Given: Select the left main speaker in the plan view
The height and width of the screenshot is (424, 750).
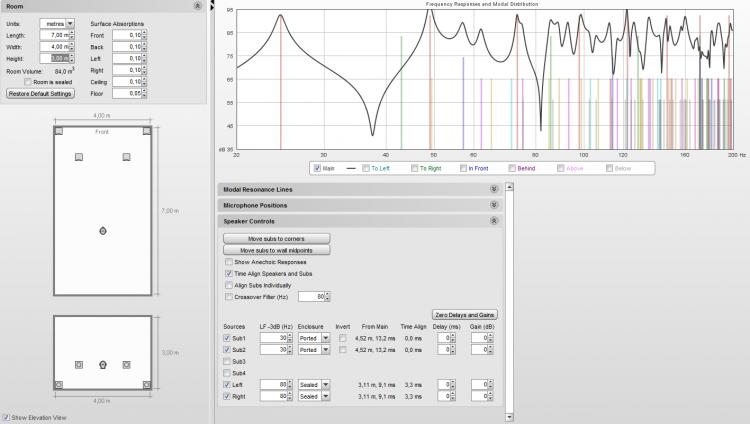Looking at the screenshot, I should (78, 158).
